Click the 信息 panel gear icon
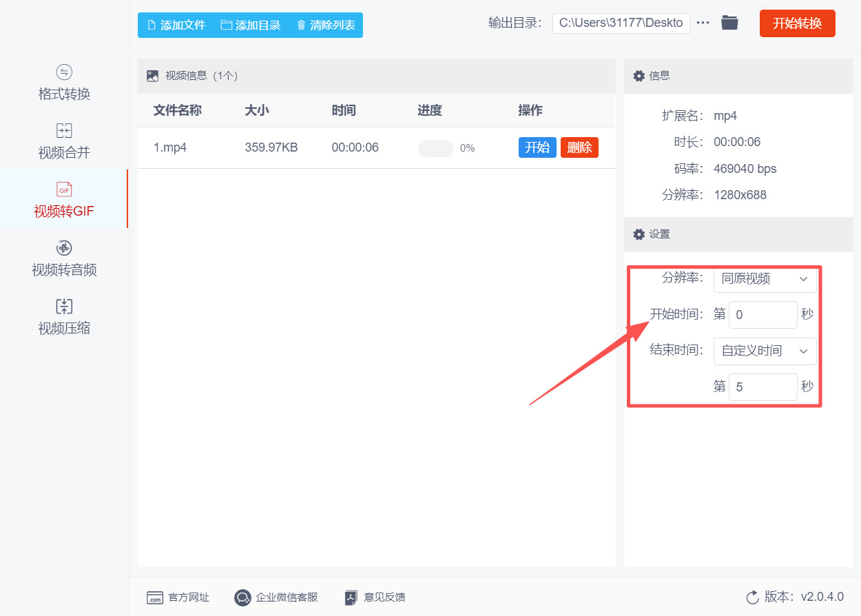This screenshot has width=861, height=616. click(639, 76)
